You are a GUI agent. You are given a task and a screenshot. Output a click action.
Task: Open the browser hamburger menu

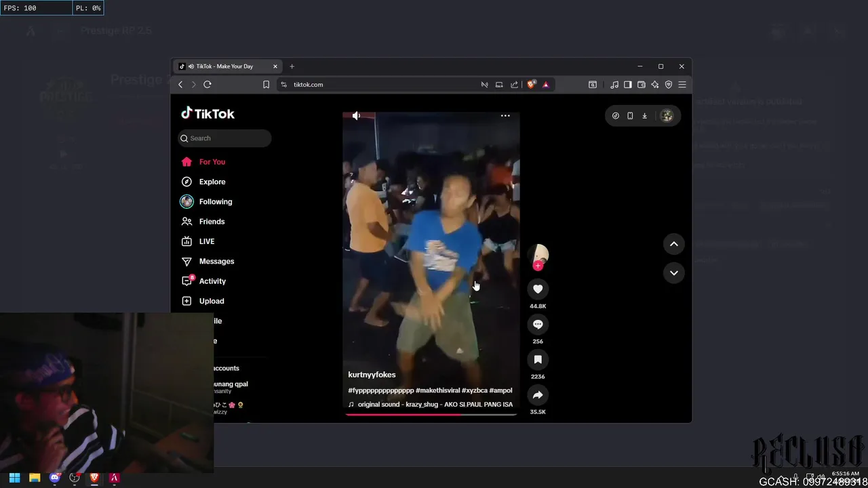(x=682, y=85)
